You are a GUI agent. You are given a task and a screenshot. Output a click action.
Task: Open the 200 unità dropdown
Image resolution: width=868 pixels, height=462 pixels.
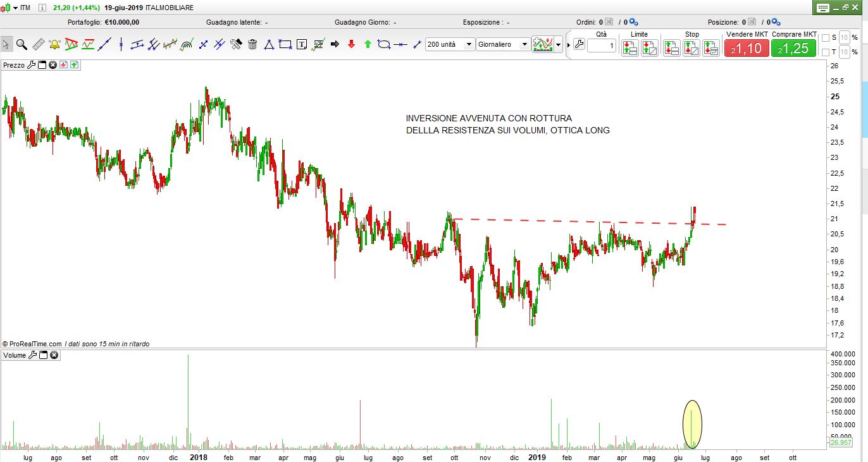coord(469,44)
